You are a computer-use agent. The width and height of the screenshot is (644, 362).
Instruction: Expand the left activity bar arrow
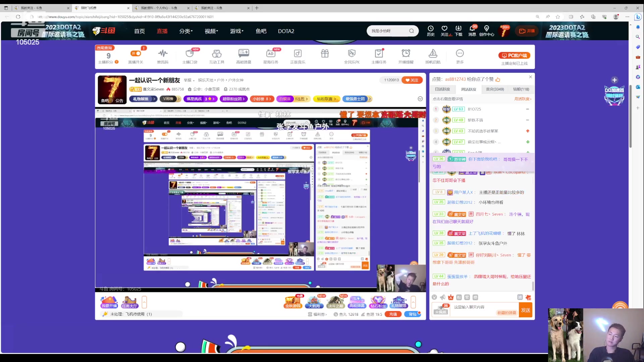click(x=144, y=302)
